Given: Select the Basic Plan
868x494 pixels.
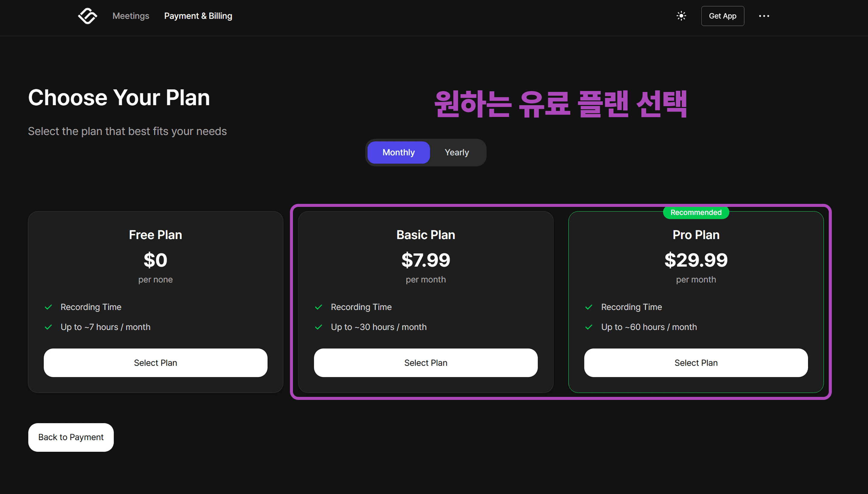Looking at the screenshot, I should click(426, 363).
